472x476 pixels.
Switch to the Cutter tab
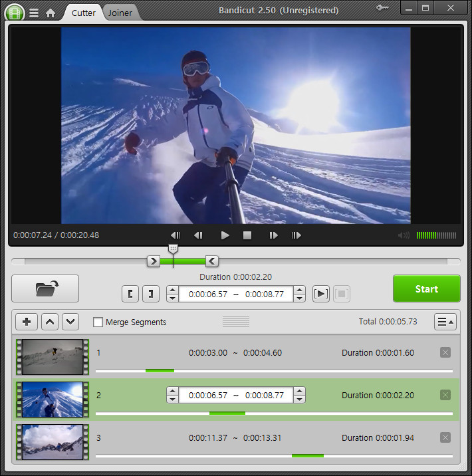point(84,13)
